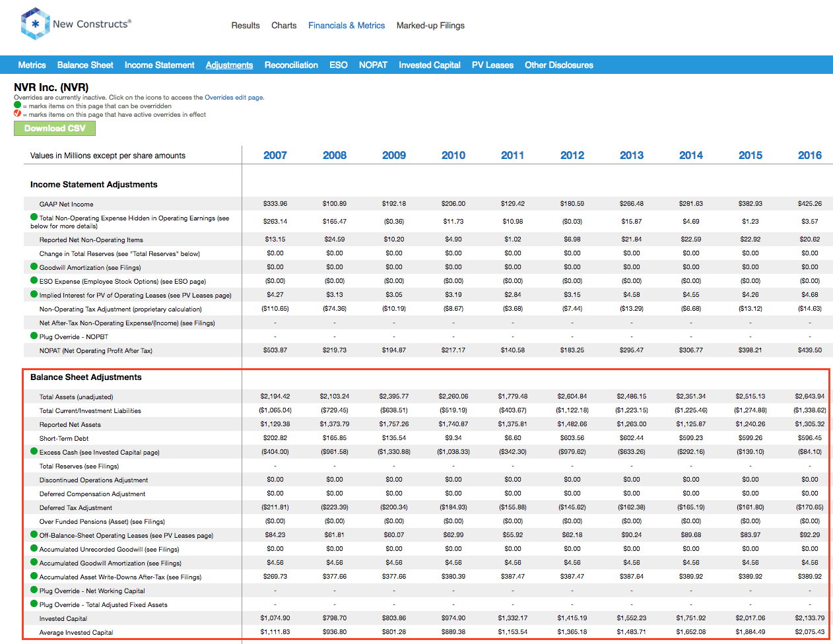833x644 pixels.
Task: Select the 2009 column header
Action: pyautogui.click(x=394, y=155)
